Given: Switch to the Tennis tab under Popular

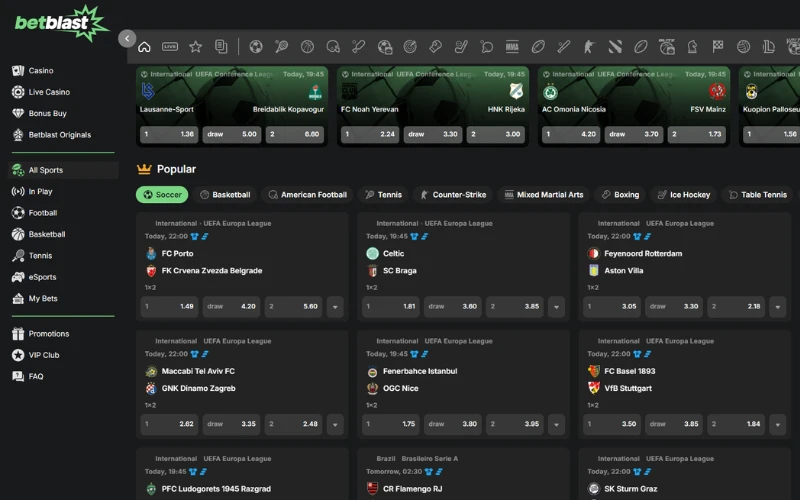Looking at the screenshot, I should pyautogui.click(x=384, y=194).
